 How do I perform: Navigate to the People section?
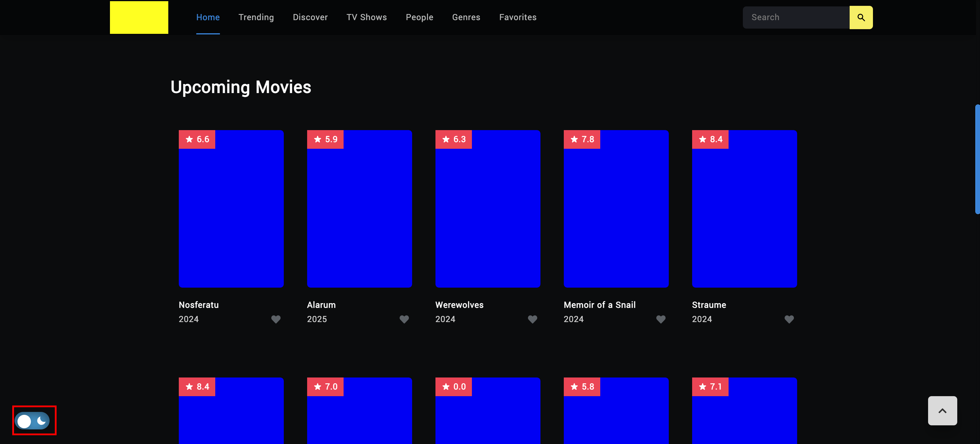(x=419, y=18)
